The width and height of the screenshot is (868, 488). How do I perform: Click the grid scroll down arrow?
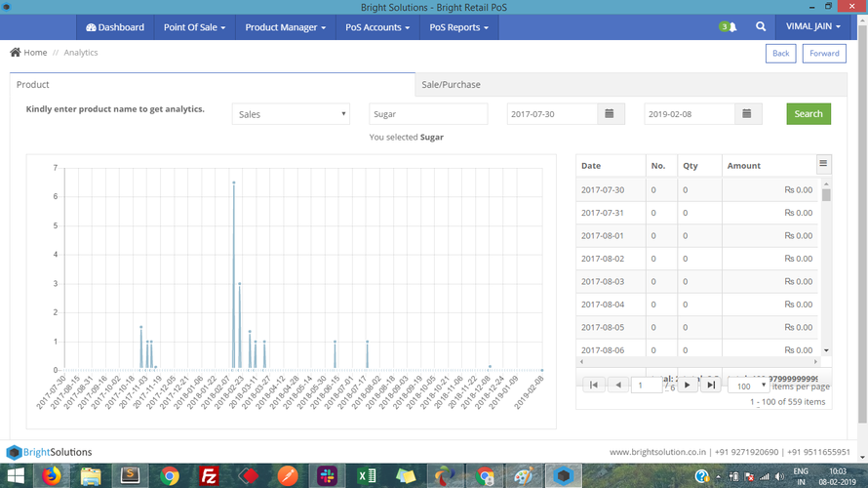[826, 350]
